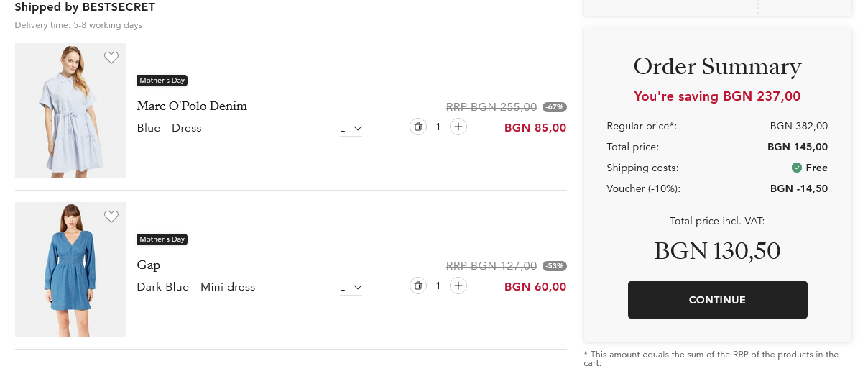Screen dimensions: 868x379
Task: Click the Mother's Day tag on Gap dress
Action: coord(162,239)
